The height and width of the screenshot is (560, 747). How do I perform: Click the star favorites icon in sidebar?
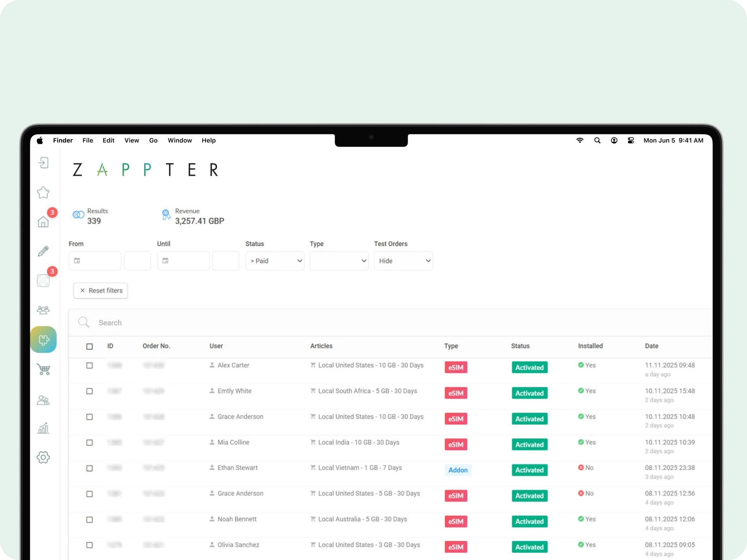point(43,192)
